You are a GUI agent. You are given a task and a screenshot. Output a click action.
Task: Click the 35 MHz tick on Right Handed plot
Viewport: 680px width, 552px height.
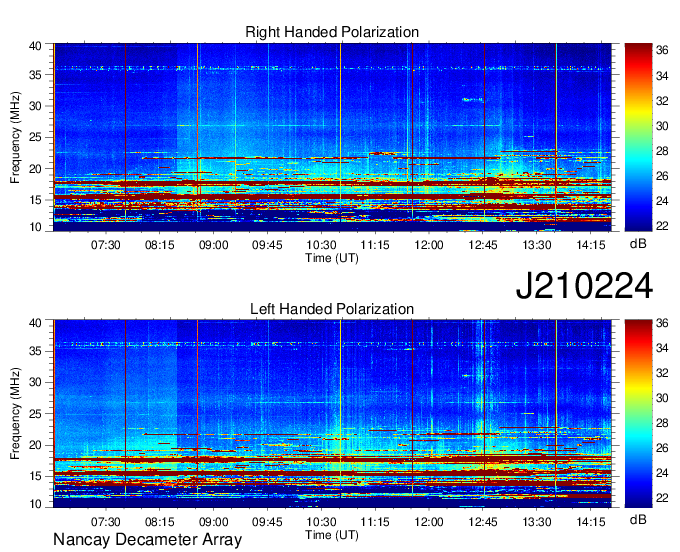tap(35, 75)
